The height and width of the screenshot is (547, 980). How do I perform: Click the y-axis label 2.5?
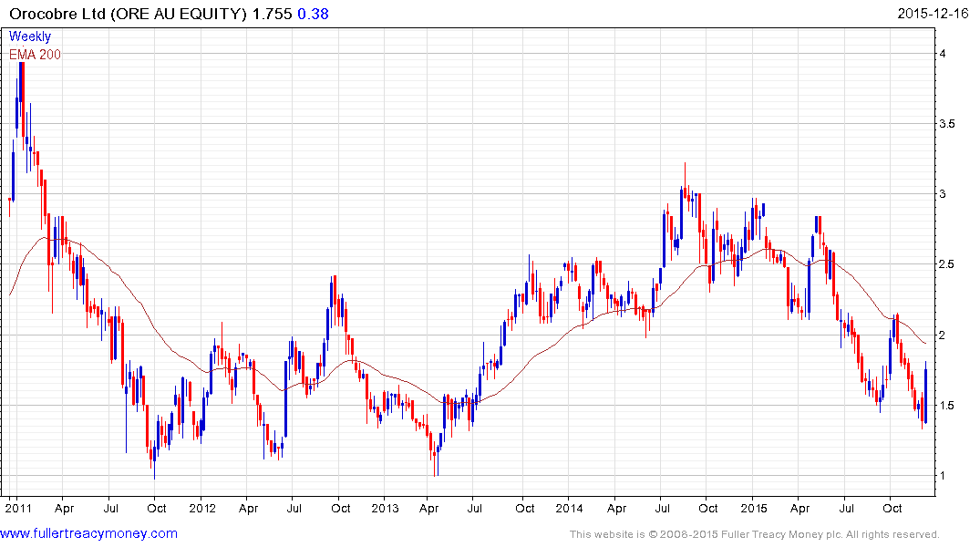[947, 264]
